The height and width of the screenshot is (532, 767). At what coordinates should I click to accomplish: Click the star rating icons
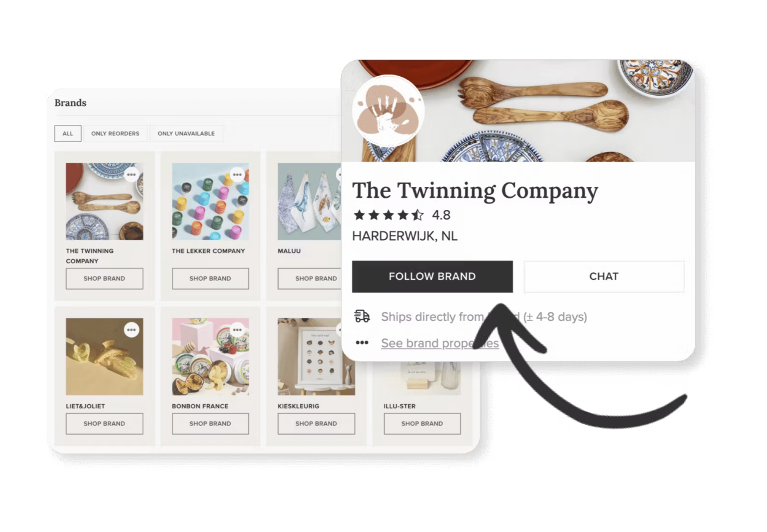389,215
